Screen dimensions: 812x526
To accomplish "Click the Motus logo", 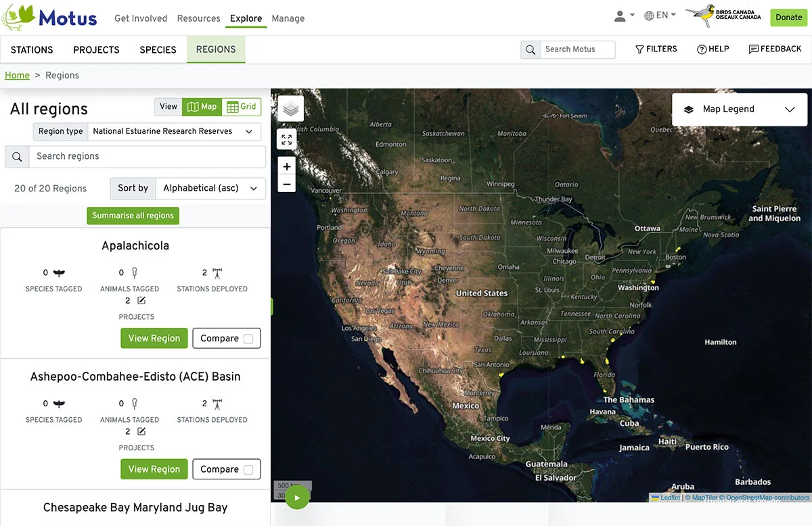I will (50, 18).
